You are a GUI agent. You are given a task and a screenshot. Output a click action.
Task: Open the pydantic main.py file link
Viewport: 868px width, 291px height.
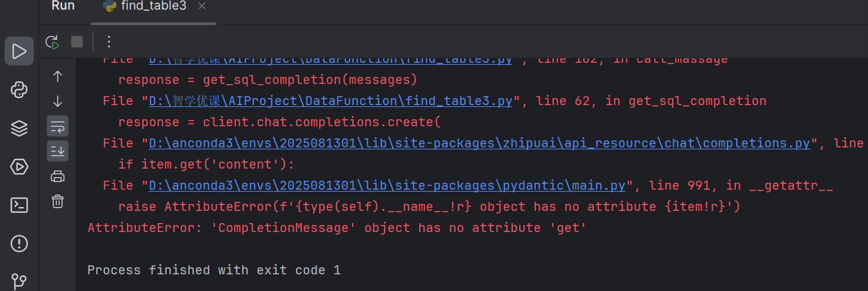coord(387,185)
